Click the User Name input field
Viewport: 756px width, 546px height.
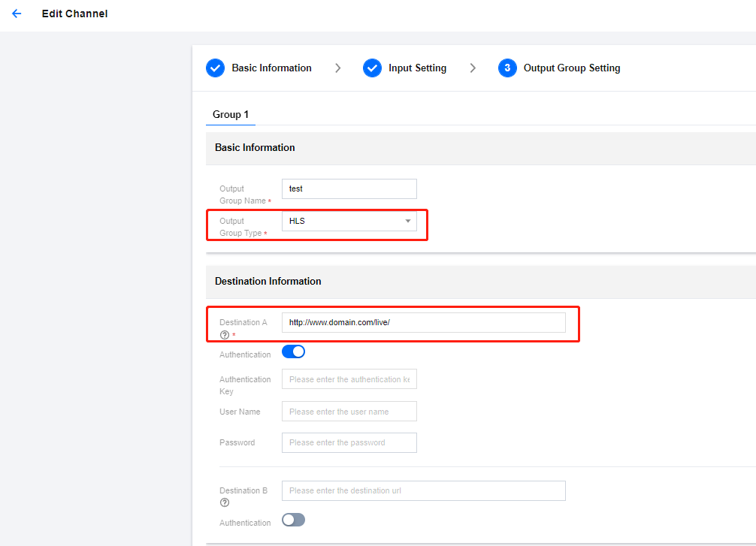click(349, 412)
